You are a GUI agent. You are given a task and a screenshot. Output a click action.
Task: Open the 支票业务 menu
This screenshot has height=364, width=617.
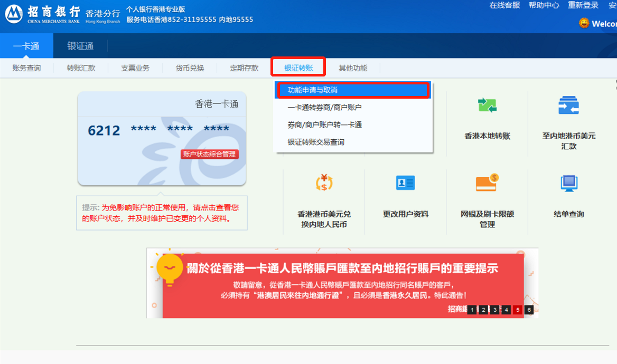[x=135, y=68]
